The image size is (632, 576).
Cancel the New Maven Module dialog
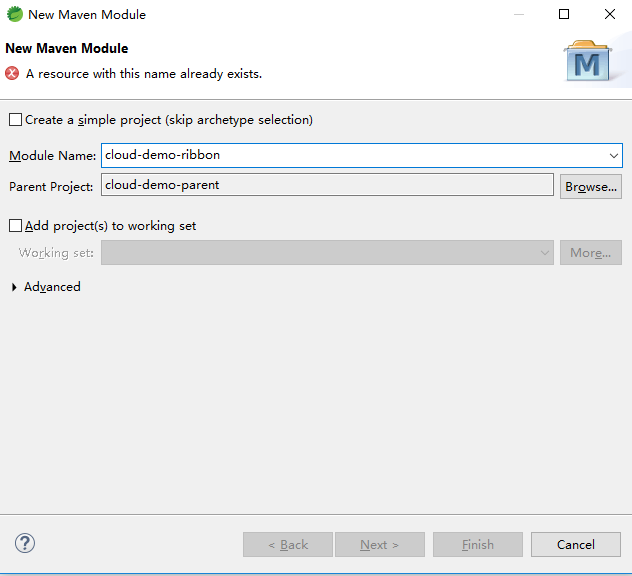coord(576,545)
